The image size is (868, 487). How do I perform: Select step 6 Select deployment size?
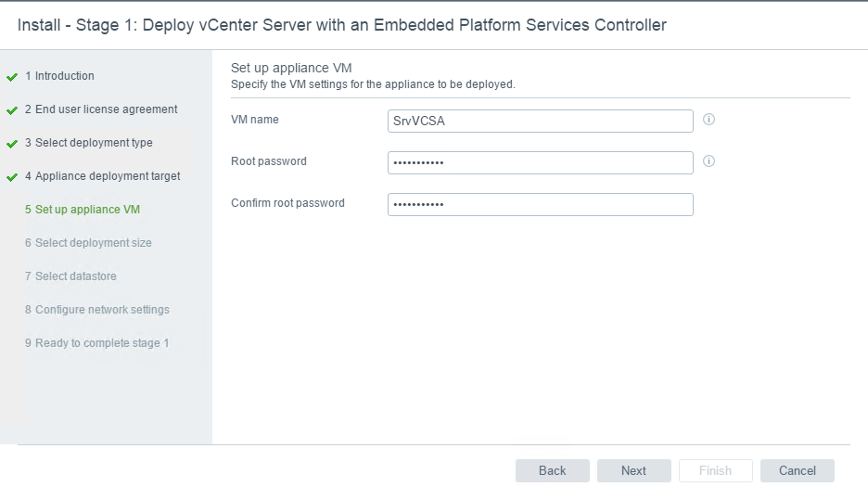click(88, 243)
